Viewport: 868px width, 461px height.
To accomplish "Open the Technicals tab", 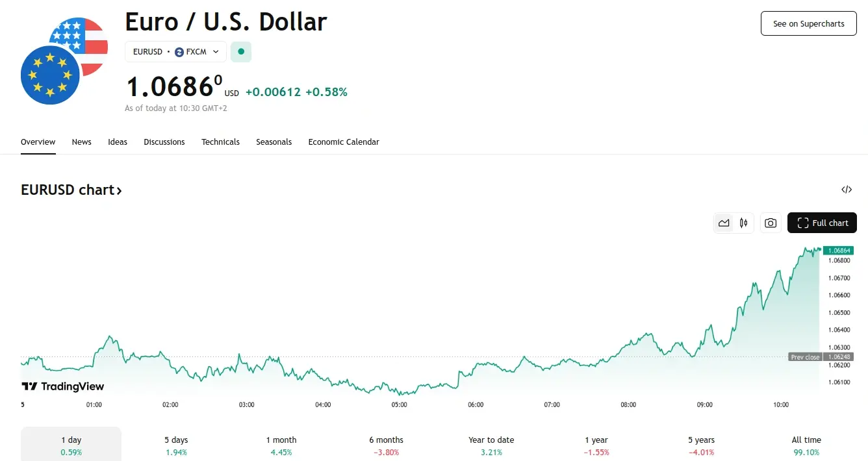I will (x=220, y=142).
